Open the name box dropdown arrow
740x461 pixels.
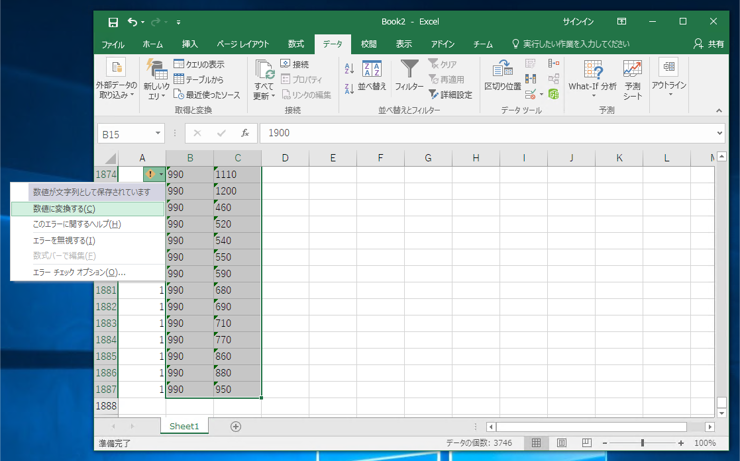tap(158, 133)
